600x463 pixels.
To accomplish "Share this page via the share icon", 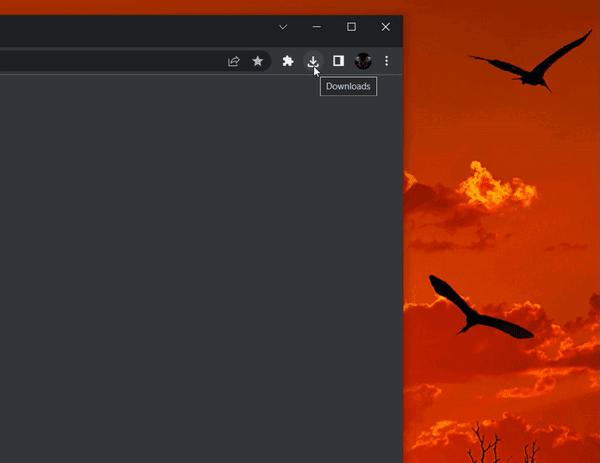I will [234, 61].
